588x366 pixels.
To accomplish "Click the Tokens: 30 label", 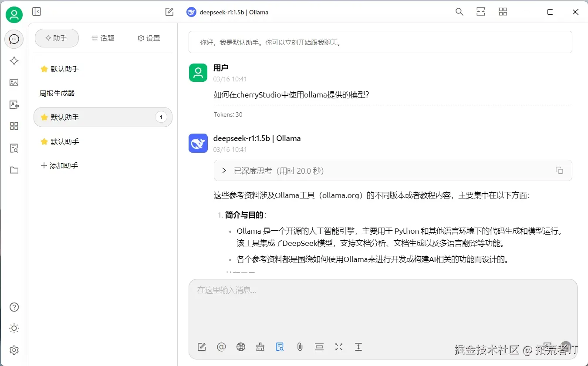I will point(228,115).
